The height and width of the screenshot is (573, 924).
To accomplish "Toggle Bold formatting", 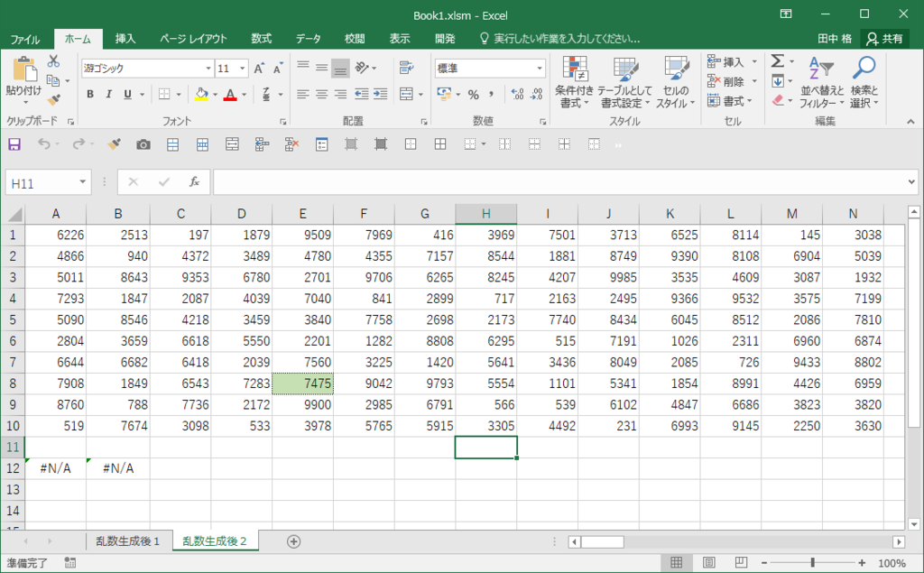I will pyautogui.click(x=90, y=95).
